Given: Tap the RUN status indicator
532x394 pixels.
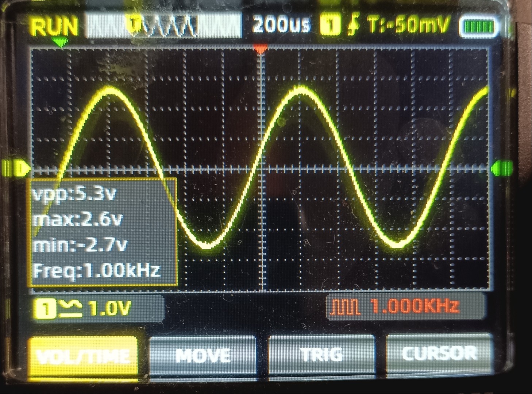Looking at the screenshot, I should point(55,26).
